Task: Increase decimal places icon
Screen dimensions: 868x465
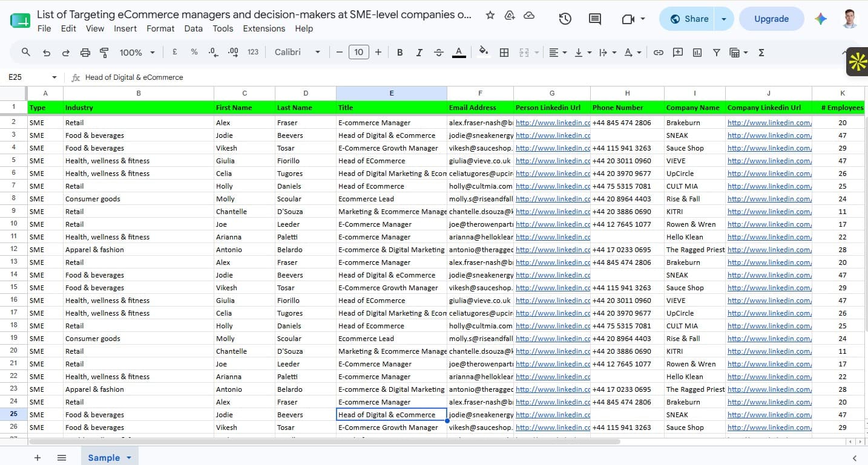Action: point(233,53)
